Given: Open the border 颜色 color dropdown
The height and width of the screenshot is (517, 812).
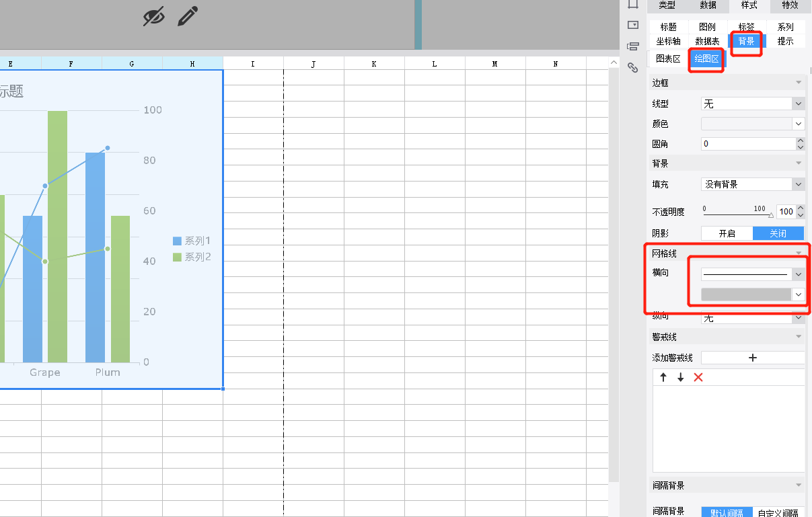Looking at the screenshot, I should 753,124.
